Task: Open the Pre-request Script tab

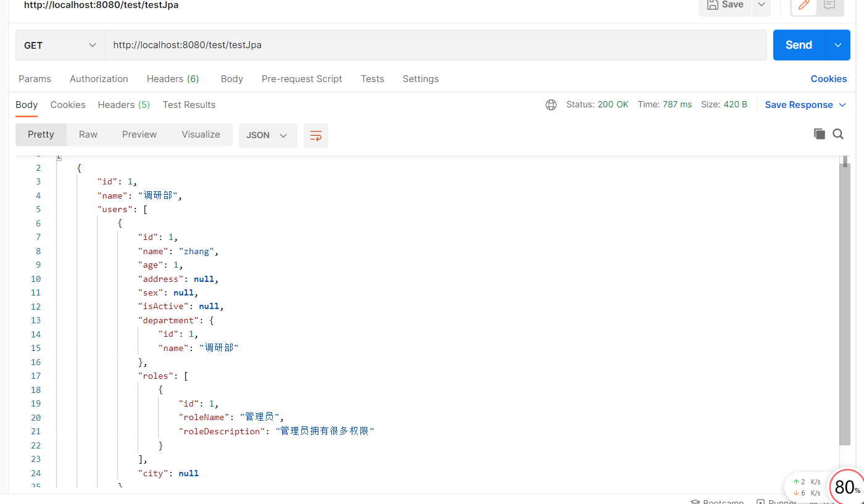Action: point(302,79)
